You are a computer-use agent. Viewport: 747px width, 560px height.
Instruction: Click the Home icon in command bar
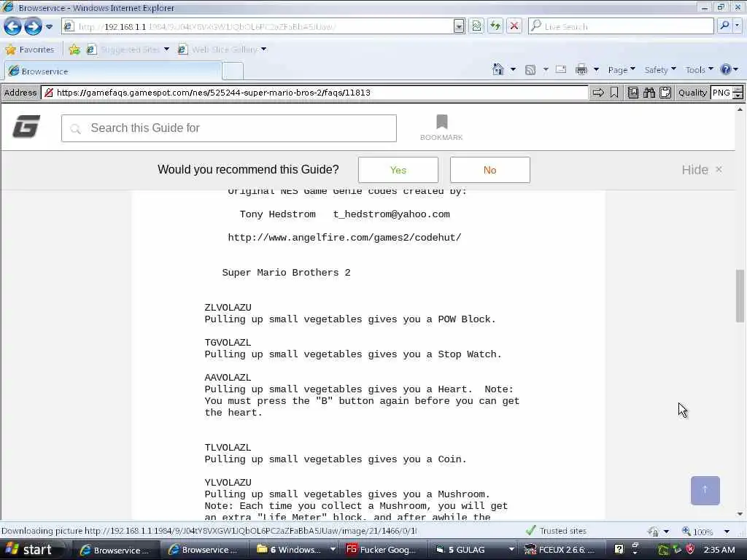(x=498, y=69)
